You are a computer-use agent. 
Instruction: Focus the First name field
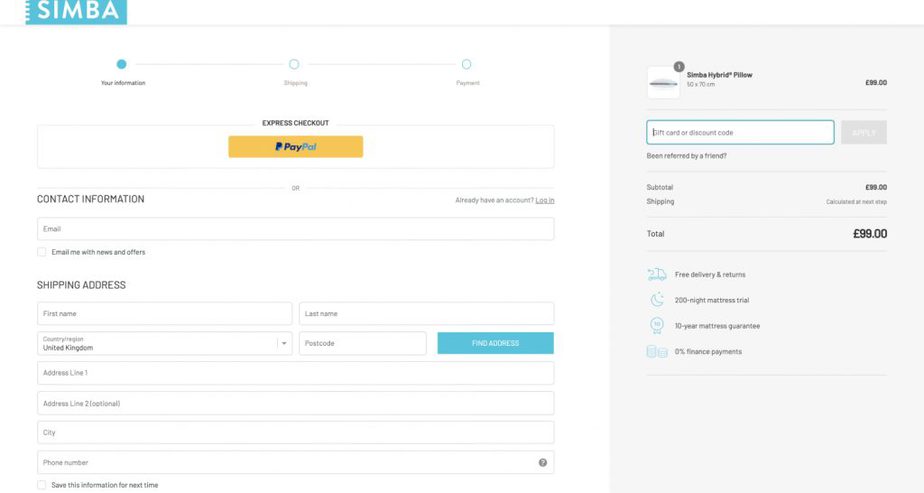click(x=164, y=314)
